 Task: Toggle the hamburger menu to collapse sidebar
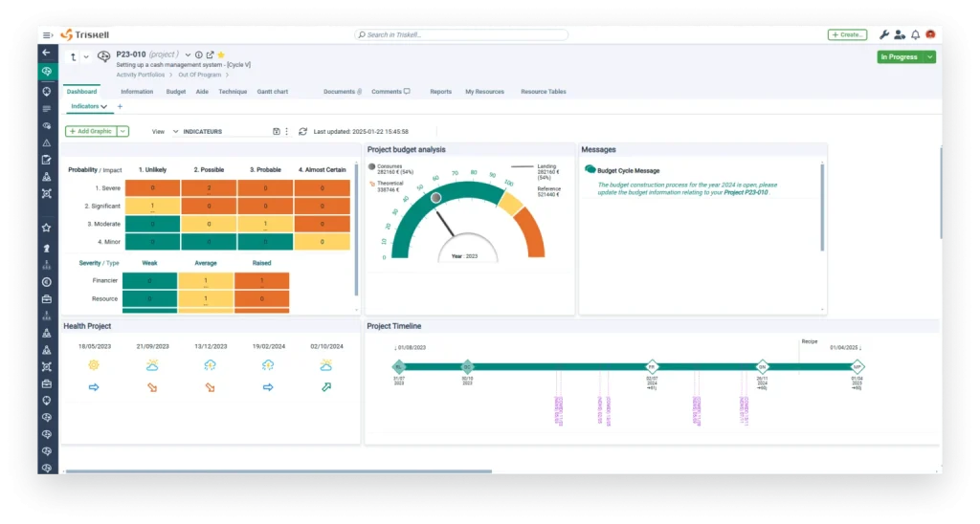coord(48,34)
